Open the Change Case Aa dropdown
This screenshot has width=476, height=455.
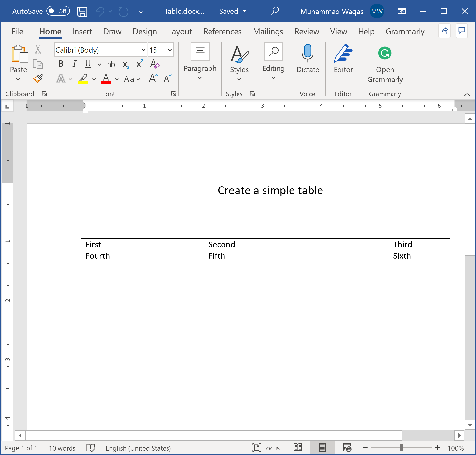point(132,79)
